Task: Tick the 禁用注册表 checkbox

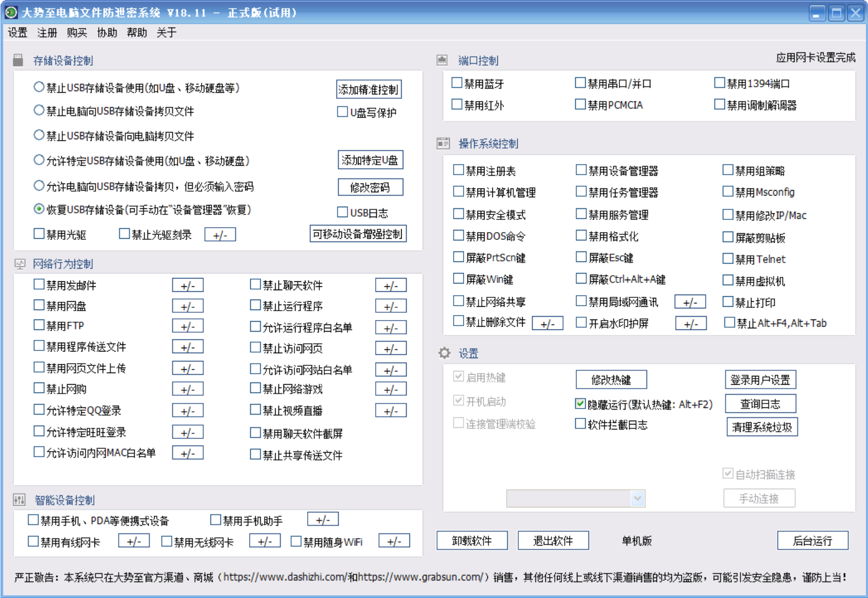Action: click(x=459, y=170)
